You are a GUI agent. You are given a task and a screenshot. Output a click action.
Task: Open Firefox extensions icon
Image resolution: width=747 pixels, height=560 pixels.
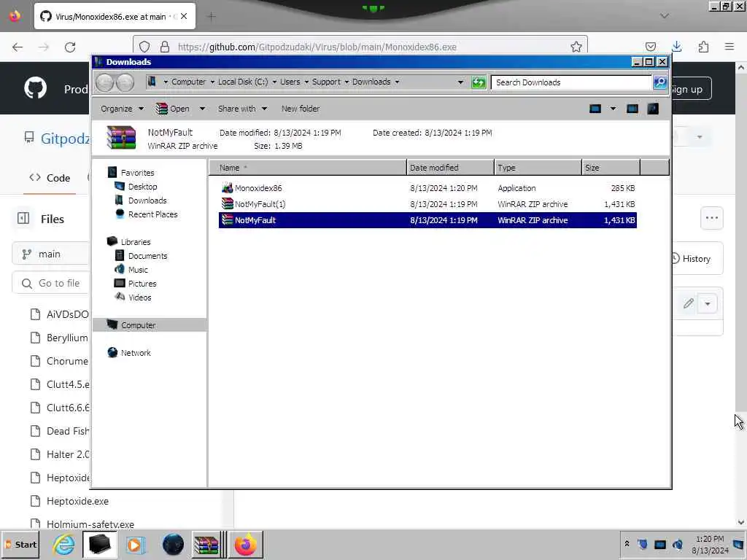click(703, 47)
